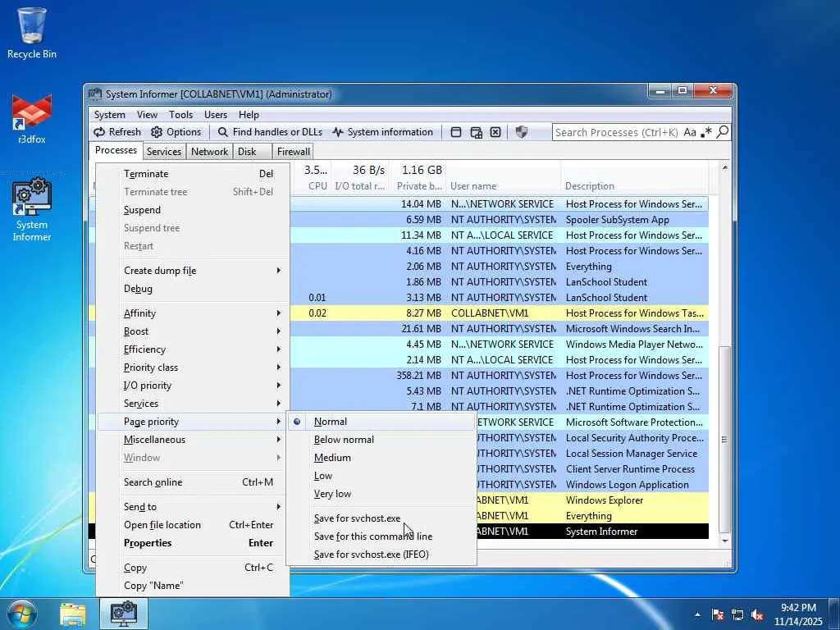The height and width of the screenshot is (630, 840).
Task: Click the Refresh toolbar icon
Action: click(99, 132)
